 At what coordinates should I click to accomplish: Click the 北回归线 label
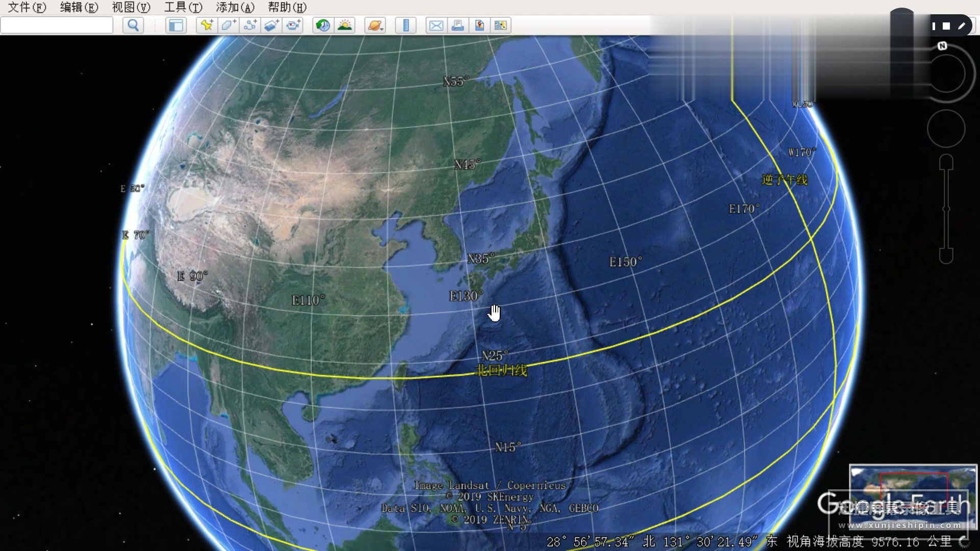click(501, 370)
